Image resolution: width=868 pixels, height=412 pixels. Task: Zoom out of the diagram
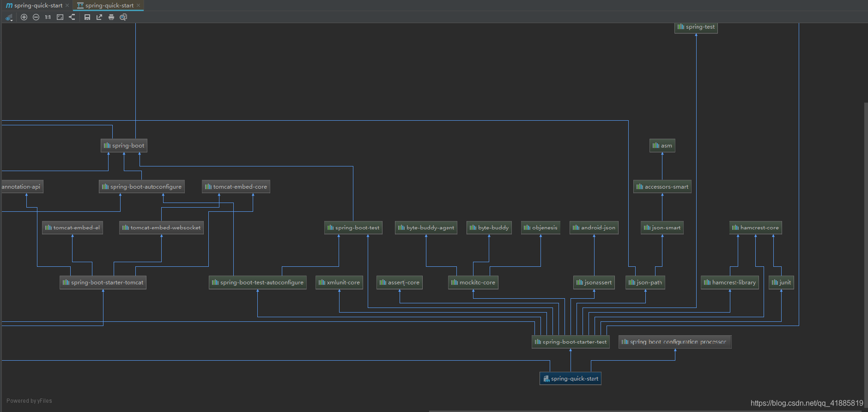[x=36, y=17]
